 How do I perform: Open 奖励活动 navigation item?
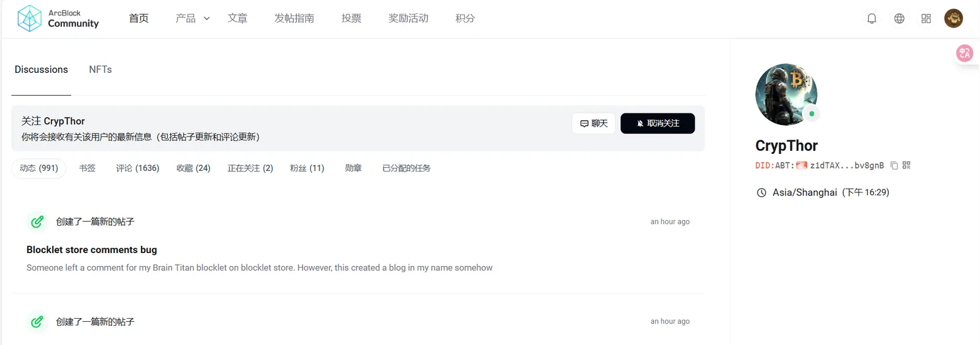tap(409, 18)
